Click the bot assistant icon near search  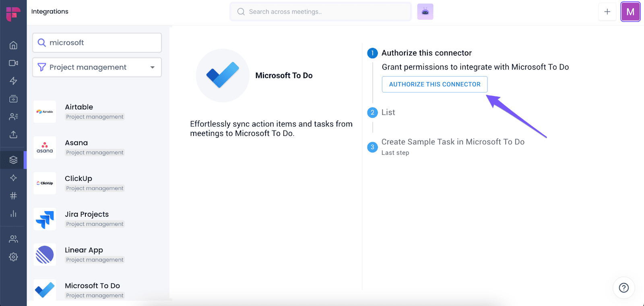pos(425,12)
